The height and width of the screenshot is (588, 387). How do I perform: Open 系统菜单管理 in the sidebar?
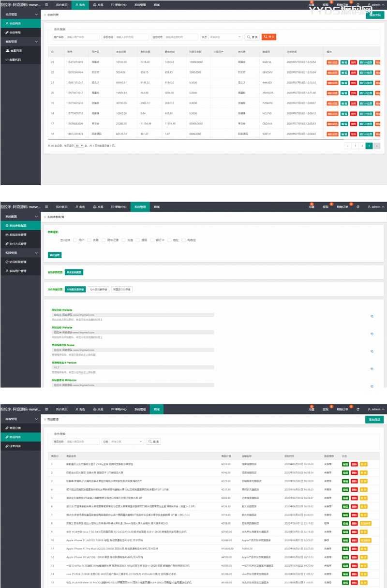[x=17, y=235]
